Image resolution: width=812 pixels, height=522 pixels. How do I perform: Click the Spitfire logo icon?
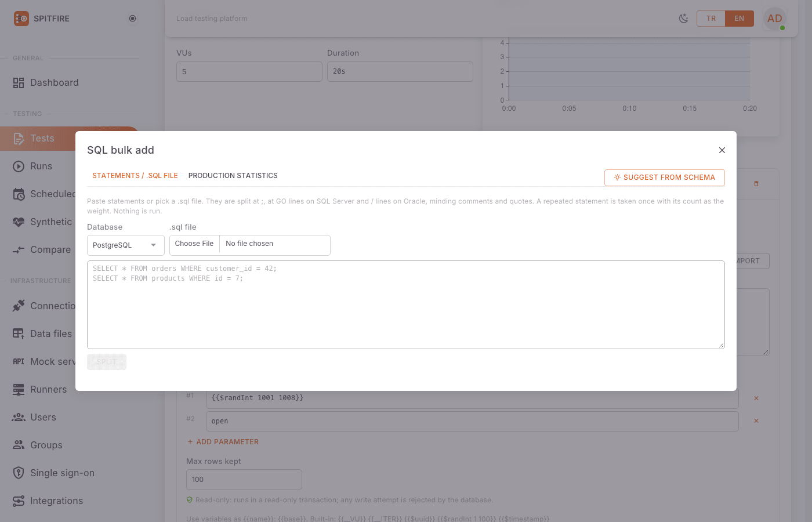click(x=21, y=19)
